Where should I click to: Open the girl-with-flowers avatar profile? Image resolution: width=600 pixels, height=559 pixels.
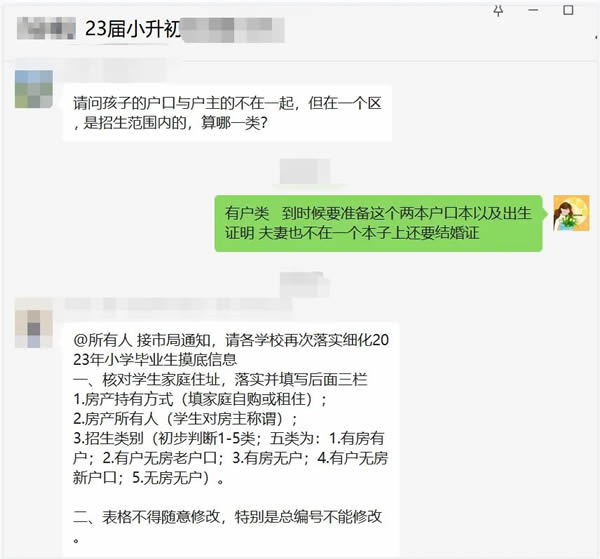pyautogui.click(x=571, y=213)
